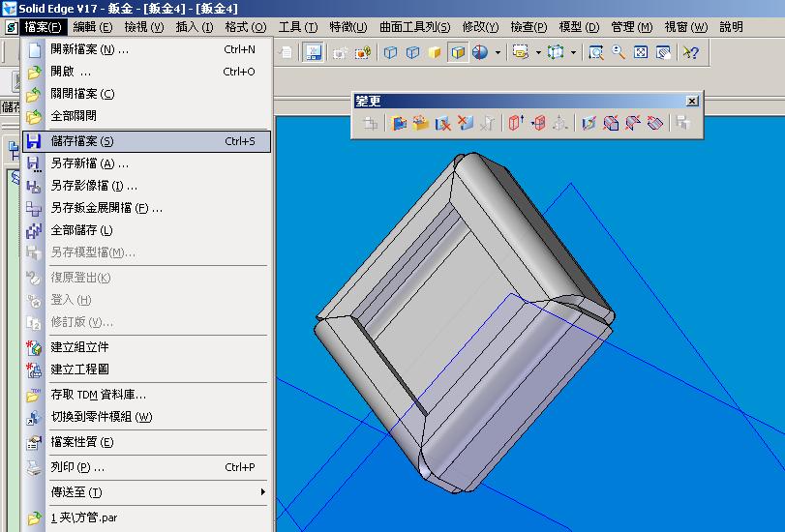Open the 檢視 (V) menu
785x532 pixels.
pyautogui.click(x=144, y=27)
